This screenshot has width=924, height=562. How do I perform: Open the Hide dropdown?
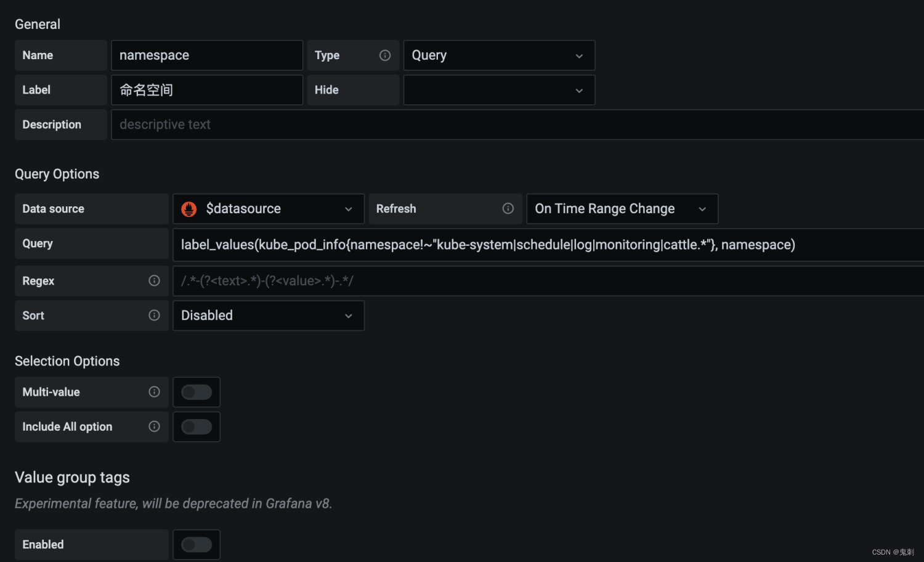[x=498, y=90]
